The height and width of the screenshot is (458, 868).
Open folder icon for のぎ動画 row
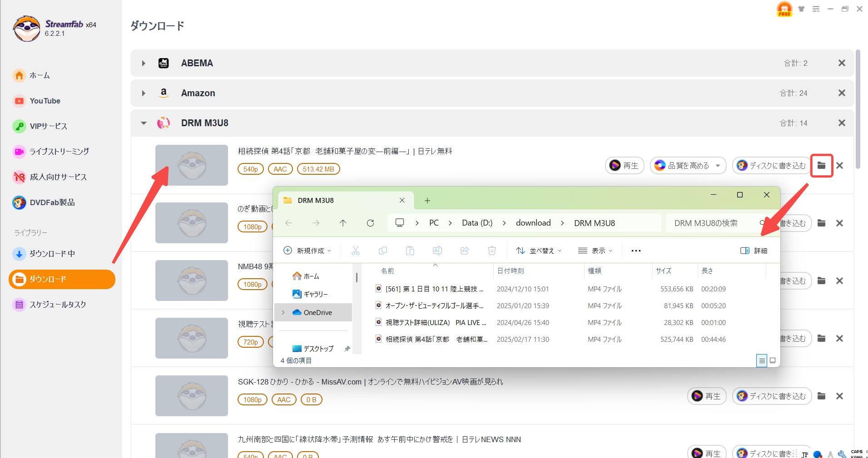coord(822,223)
